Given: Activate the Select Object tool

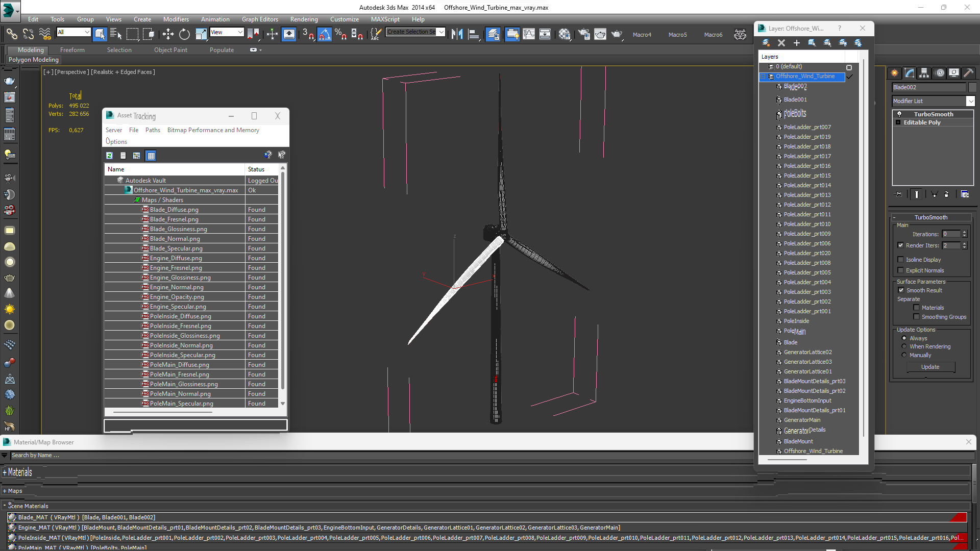Looking at the screenshot, I should [100, 34].
